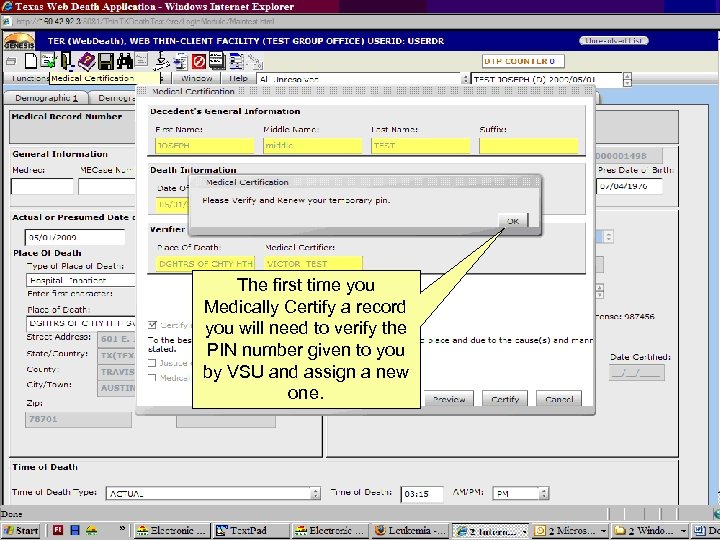Toggle the Justice checkbox
This screenshot has height=540, width=720.
(152, 363)
